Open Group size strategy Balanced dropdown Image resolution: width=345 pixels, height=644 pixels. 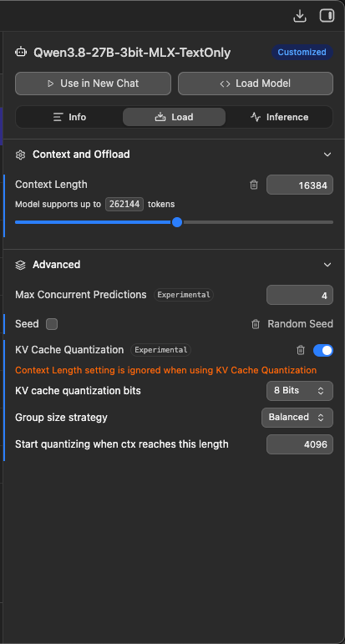pyautogui.click(x=297, y=418)
